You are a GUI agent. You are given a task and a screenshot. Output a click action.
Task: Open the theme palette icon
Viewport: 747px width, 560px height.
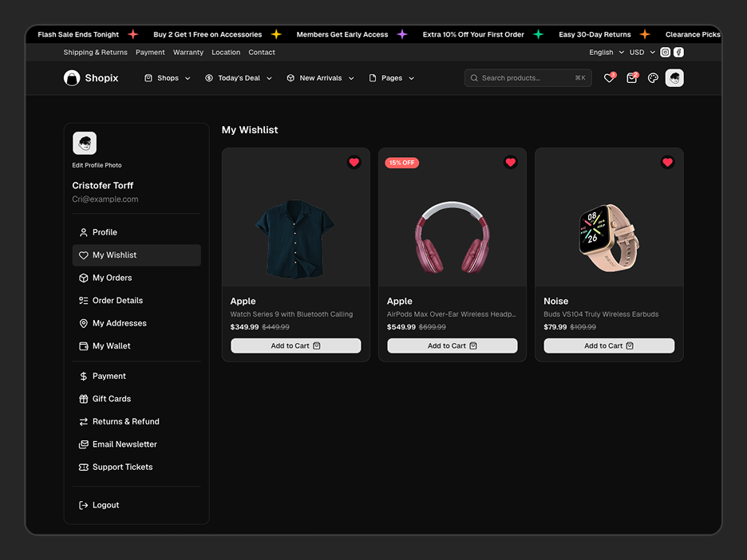click(653, 78)
